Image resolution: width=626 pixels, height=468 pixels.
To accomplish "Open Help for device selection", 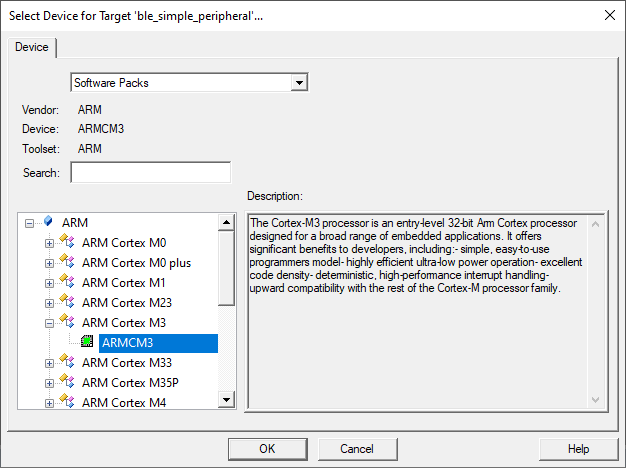I will 578,449.
